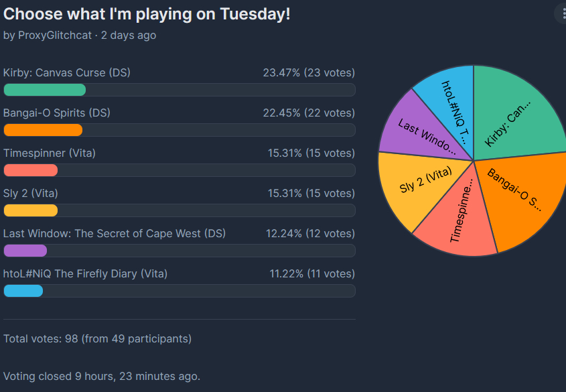Viewport: 566px width, 392px height.
Task: Click the purple Last Window progress bar
Action: pos(25,251)
